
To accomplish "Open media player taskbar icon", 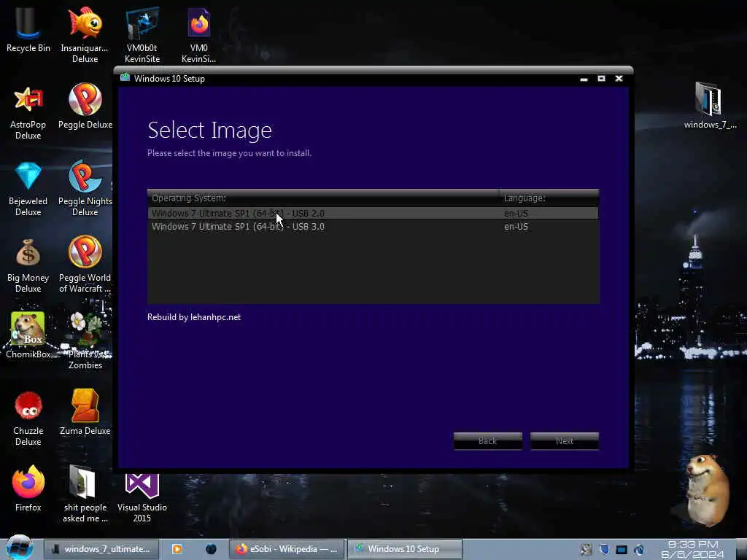I will [x=177, y=549].
